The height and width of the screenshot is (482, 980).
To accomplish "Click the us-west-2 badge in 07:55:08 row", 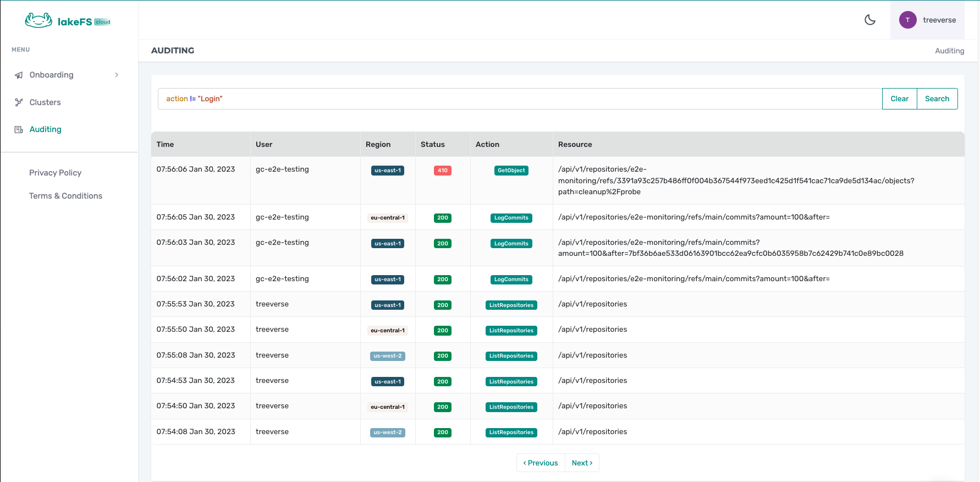I will tap(388, 356).
